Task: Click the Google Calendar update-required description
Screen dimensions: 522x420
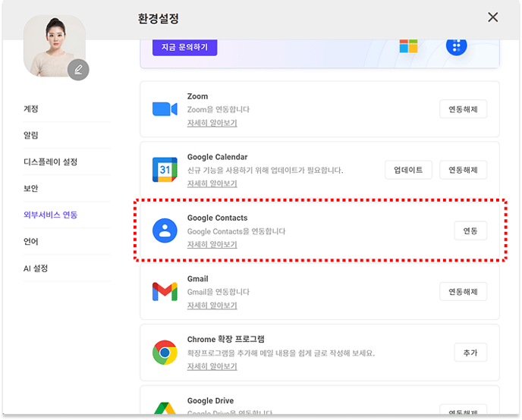Action: tap(265, 171)
